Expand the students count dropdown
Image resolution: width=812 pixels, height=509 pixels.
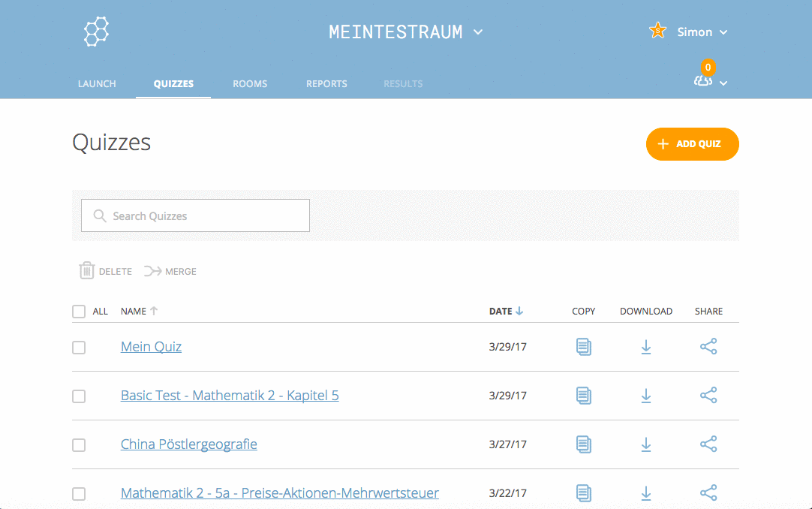[x=710, y=82]
